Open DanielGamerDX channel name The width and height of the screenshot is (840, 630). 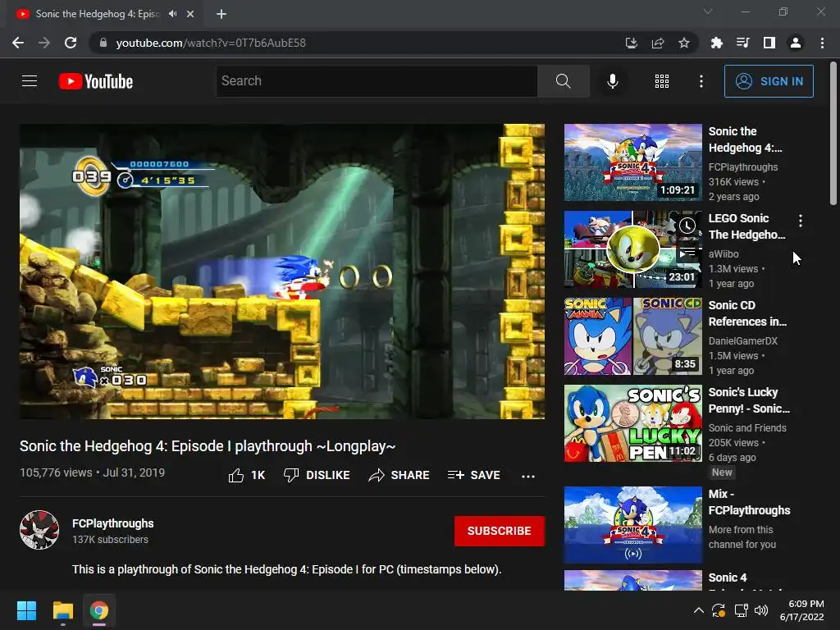[x=742, y=340]
